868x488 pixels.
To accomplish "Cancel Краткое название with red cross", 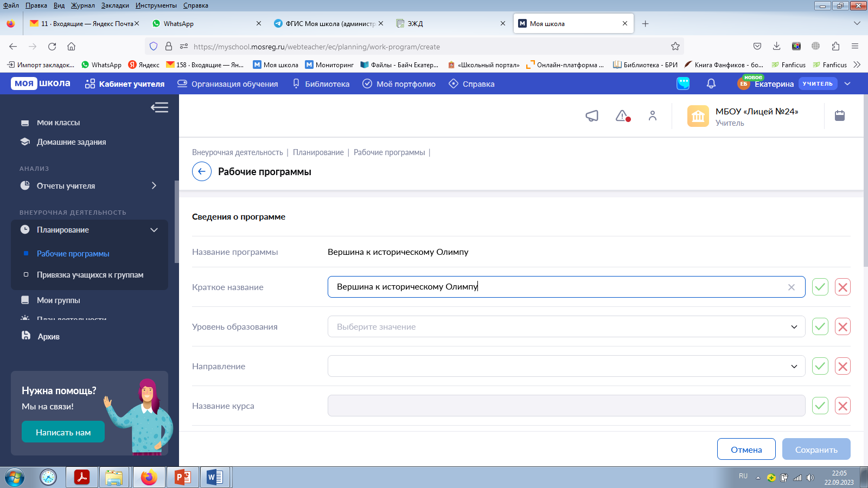I will click(843, 287).
